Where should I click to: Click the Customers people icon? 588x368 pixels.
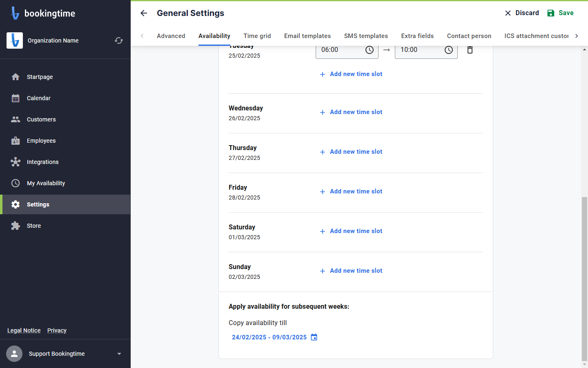click(16, 119)
